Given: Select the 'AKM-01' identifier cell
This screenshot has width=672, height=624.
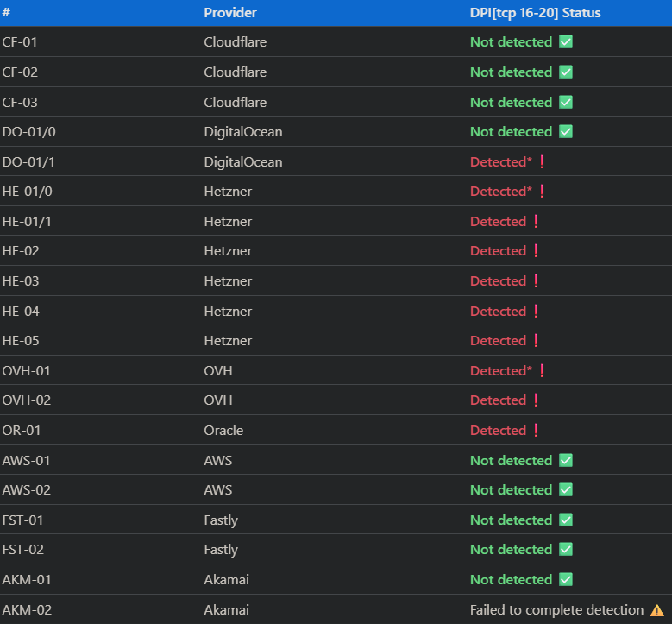Looking at the screenshot, I should pos(27,579).
